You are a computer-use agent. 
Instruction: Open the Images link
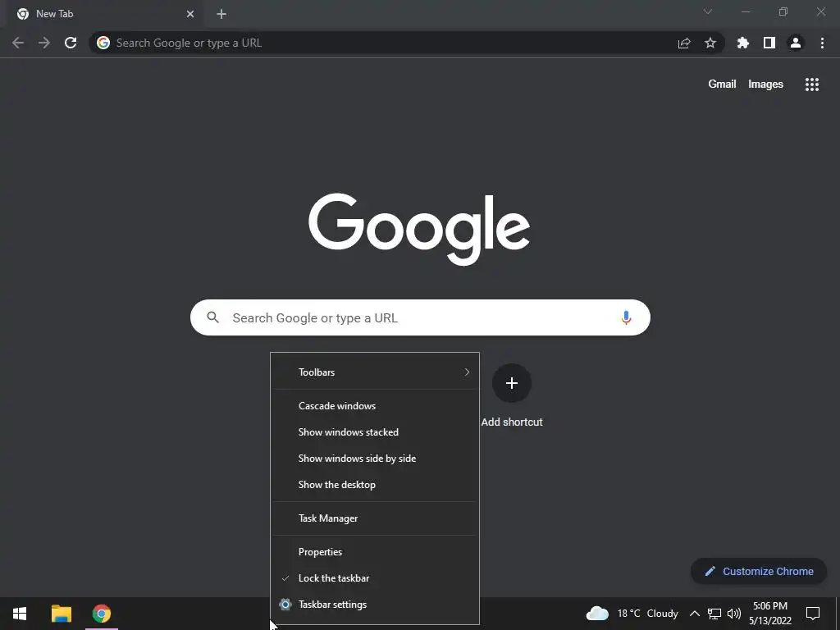coord(765,84)
